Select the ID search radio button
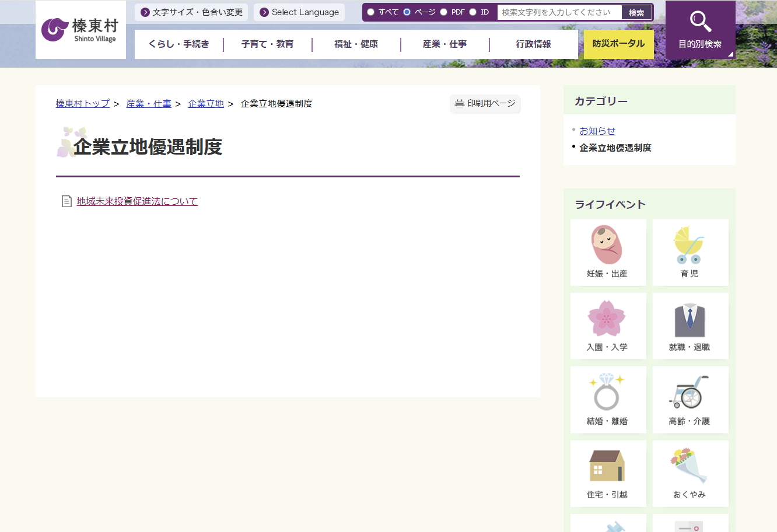777x532 pixels. coord(473,12)
